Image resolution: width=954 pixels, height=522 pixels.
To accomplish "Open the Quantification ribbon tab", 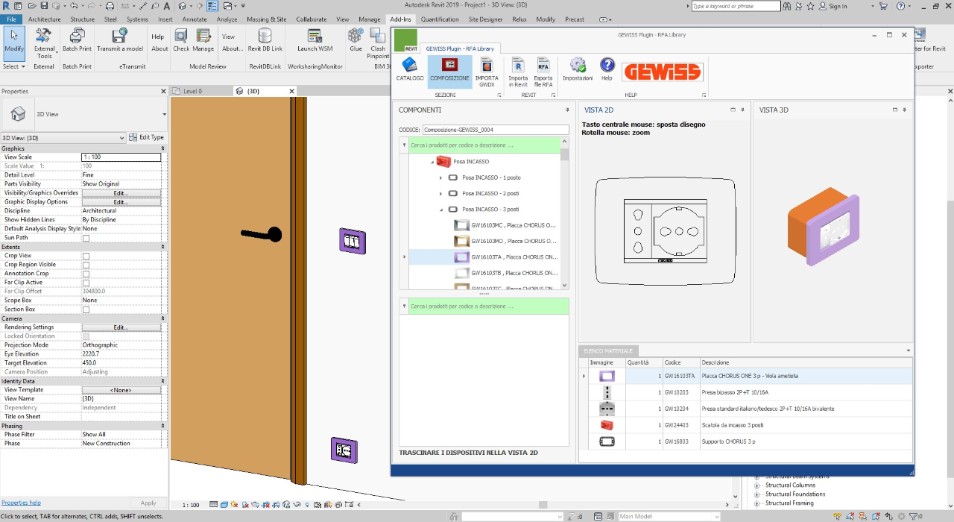I will tap(439, 19).
